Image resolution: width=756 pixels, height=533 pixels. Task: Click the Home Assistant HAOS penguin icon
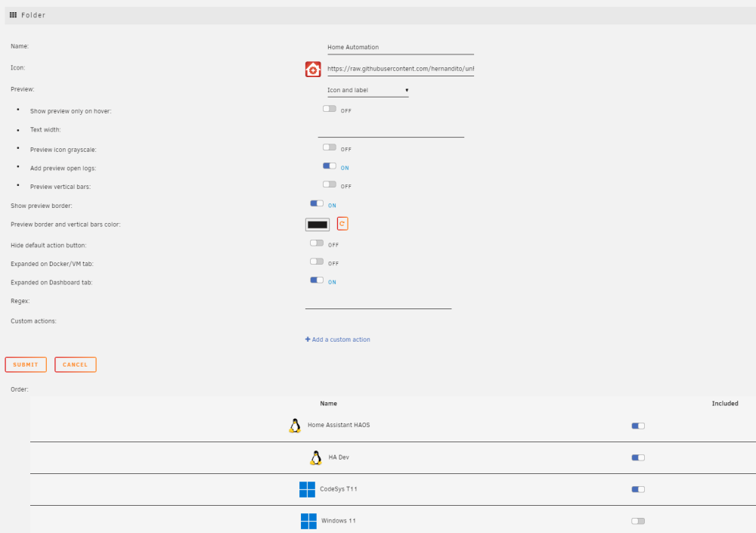point(295,426)
